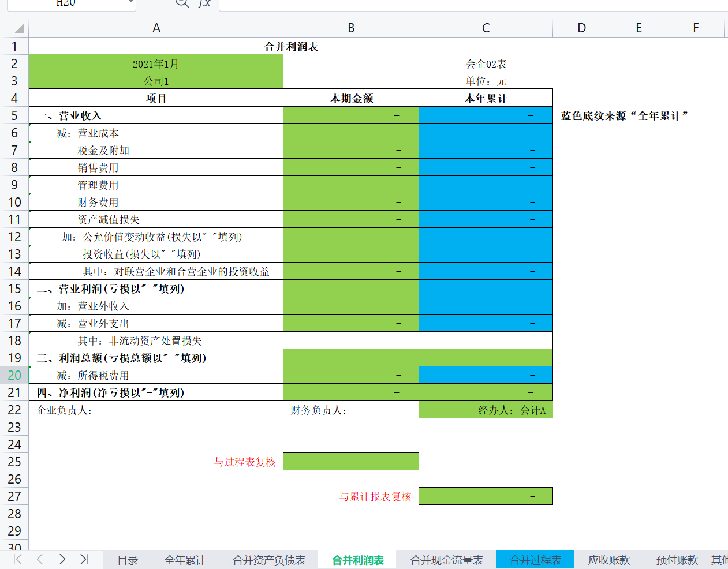Jump to first sheet using the leftmost navigation arrow

[17, 559]
